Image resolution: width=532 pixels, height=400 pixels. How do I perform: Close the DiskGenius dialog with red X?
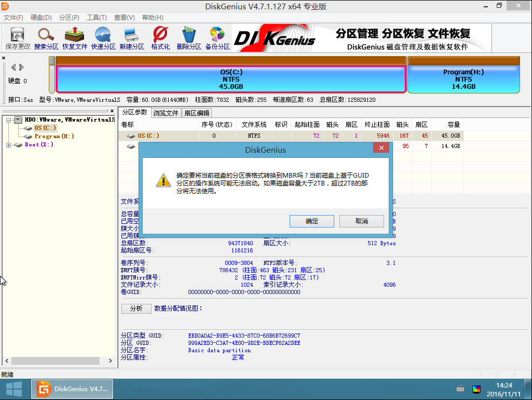click(x=381, y=148)
